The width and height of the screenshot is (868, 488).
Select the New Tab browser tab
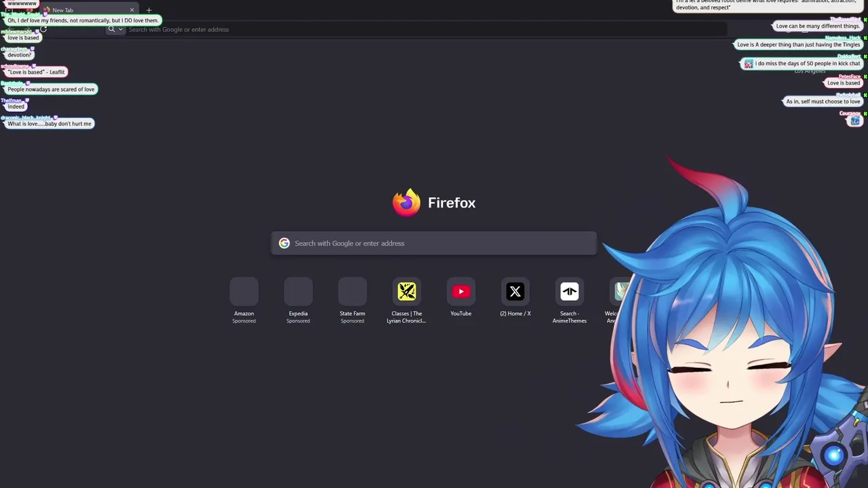click(88, 10)
